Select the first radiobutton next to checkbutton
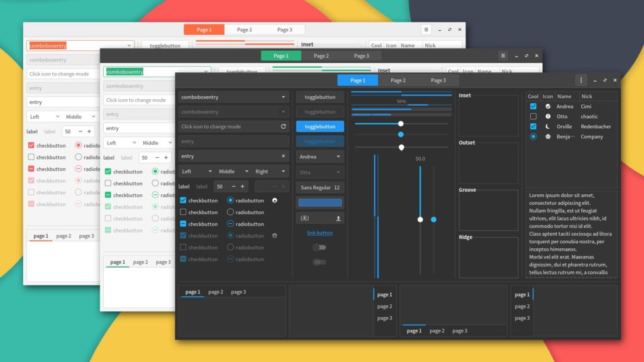Image resolution: width=644 pixels, height=362 pixels. [x=231, y=201]
